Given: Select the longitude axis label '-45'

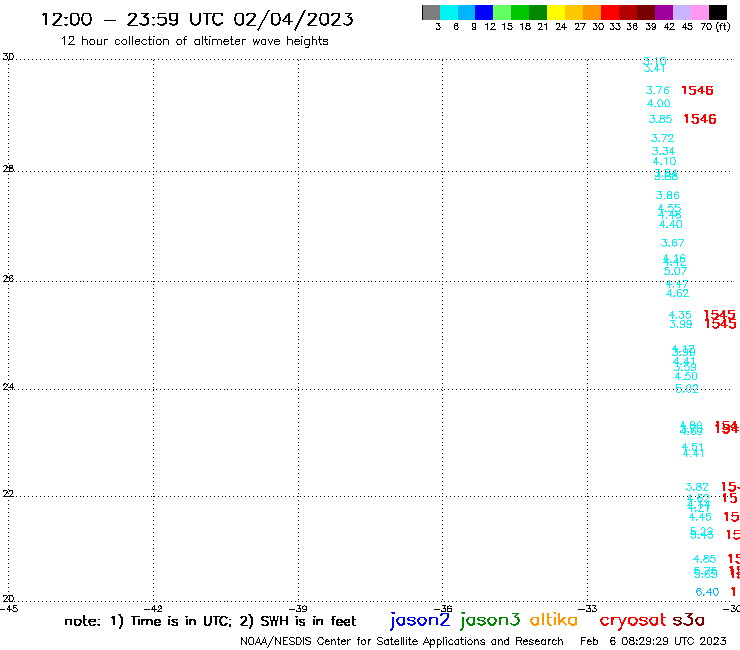Looking at the screenshot, I should click(9, 608).
